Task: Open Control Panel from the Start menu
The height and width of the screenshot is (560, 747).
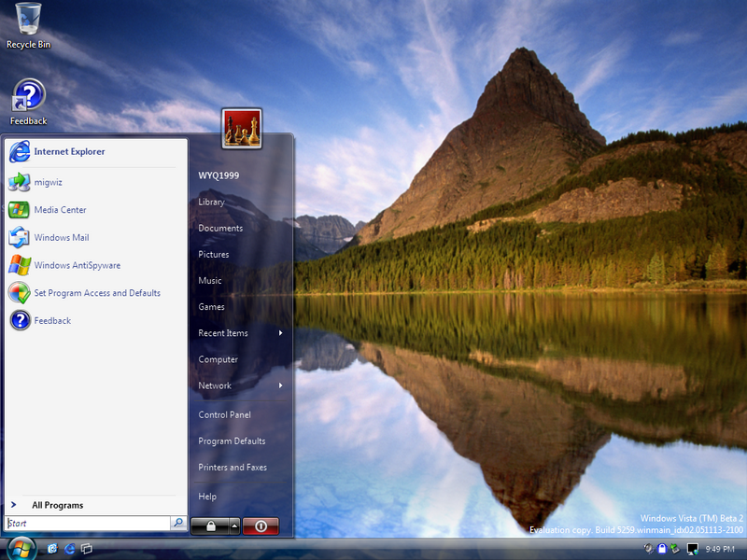Action: click(224, 414)
